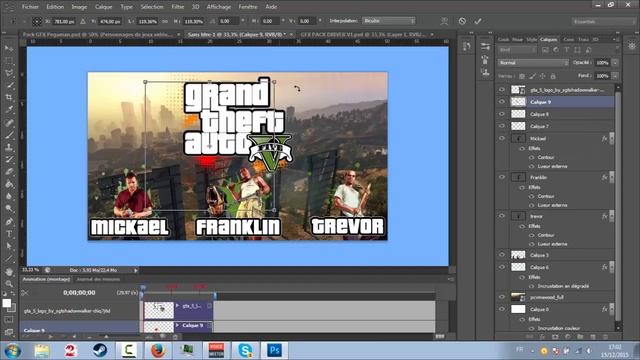640x360 pixels.
Task: Hide the gta_5_logo layer
Action: pyautogui.click(x=502, y=89)
